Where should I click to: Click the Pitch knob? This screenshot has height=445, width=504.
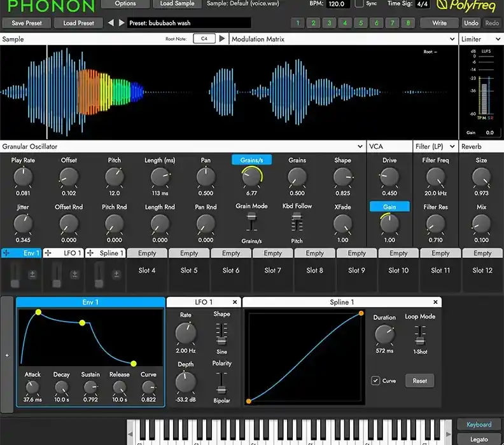[115, 177]
